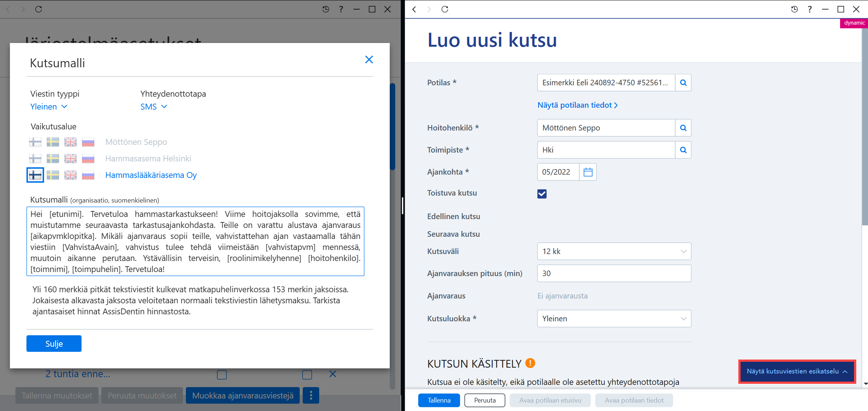The image size is (868, 411).
Task: Click the Hoitohenkilö field Möttönen Seppo
Action: 606,128
